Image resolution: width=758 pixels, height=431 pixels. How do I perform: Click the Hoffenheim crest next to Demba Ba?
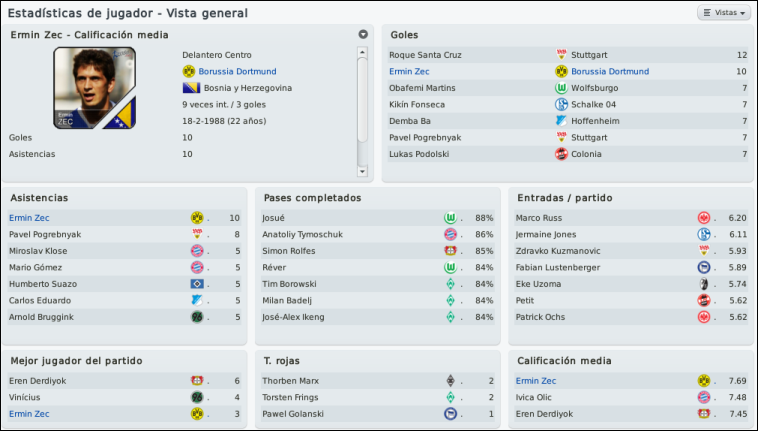pyautogui.click(x=561, y=121)
